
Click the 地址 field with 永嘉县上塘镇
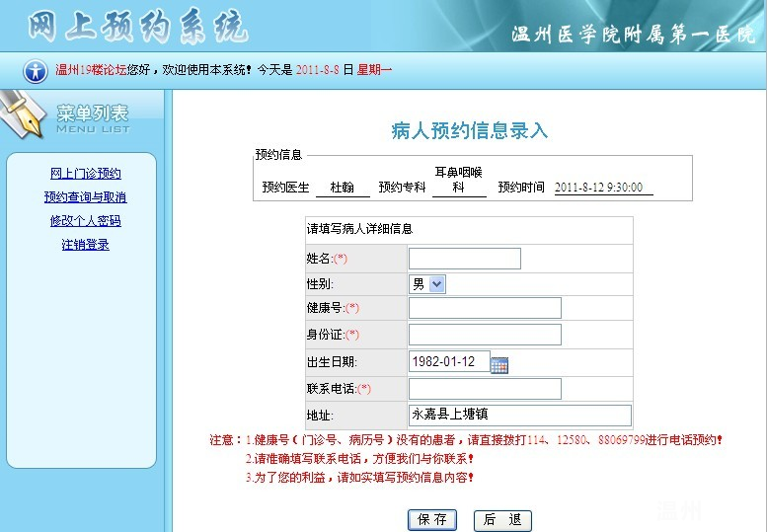pyautogui.click(x=520, y=416)
